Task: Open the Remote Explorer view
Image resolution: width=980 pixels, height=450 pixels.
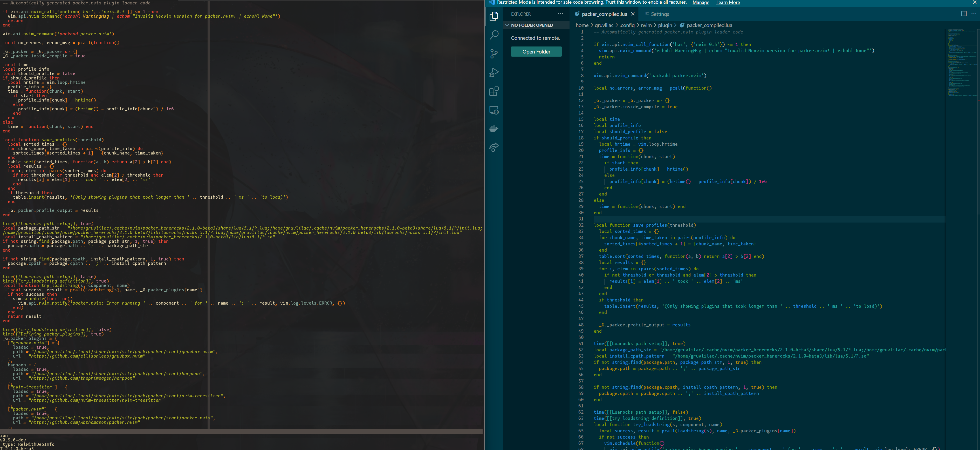Action: [x=494, y=110]
